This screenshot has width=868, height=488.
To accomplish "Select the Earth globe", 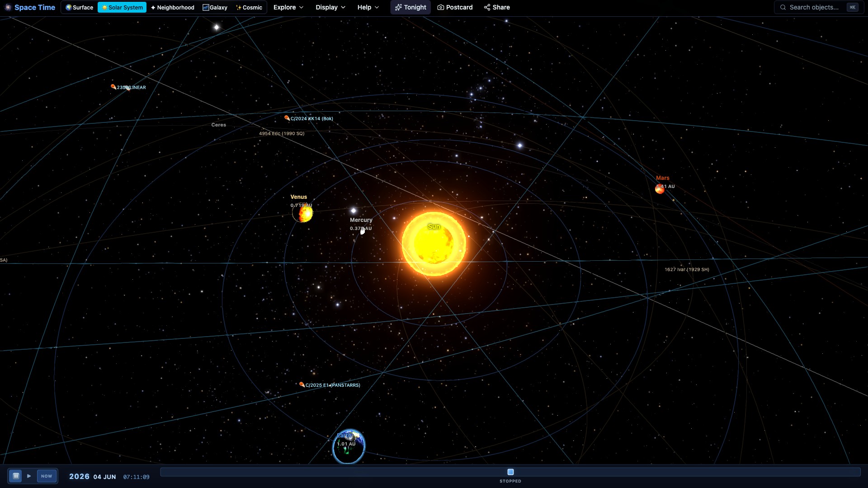I will tap(349, 446).
